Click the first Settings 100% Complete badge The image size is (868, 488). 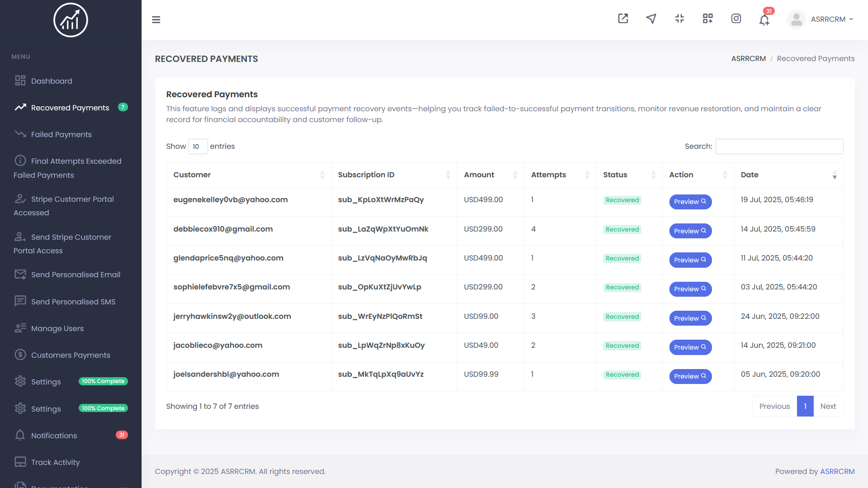point(103,381)
